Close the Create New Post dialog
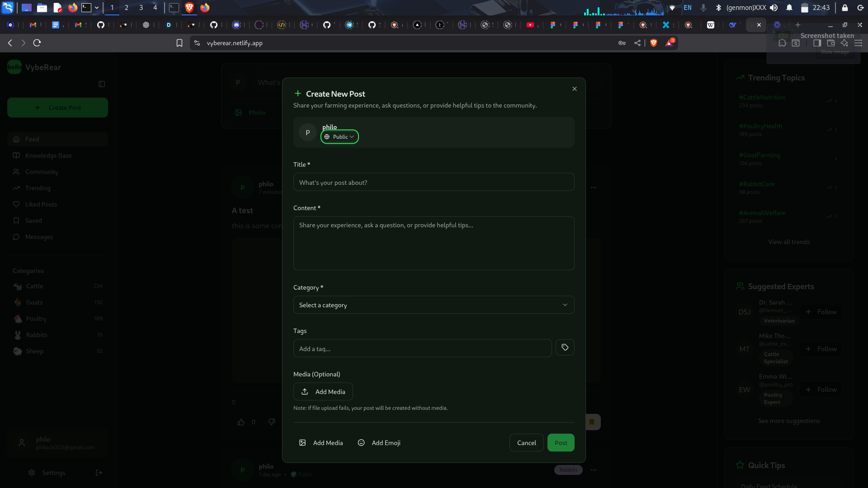Viewport: 868px width, 488px height. point(574,89)
